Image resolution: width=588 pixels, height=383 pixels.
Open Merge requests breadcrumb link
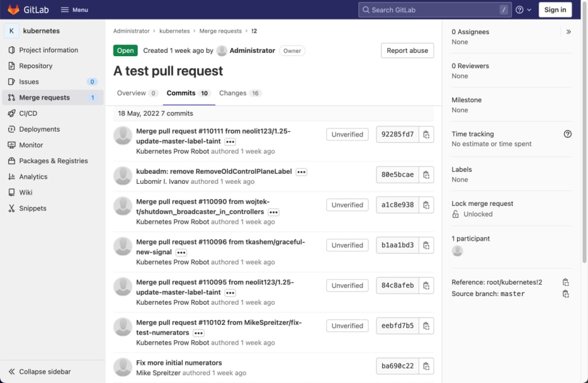tap(220, 31)
